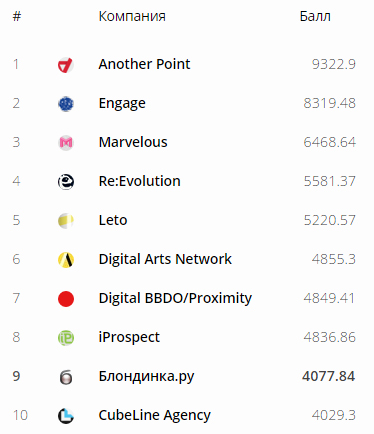The image size is (374, 434).
Task: Select the iProspect green logo icon
Action: click(66, 338)
